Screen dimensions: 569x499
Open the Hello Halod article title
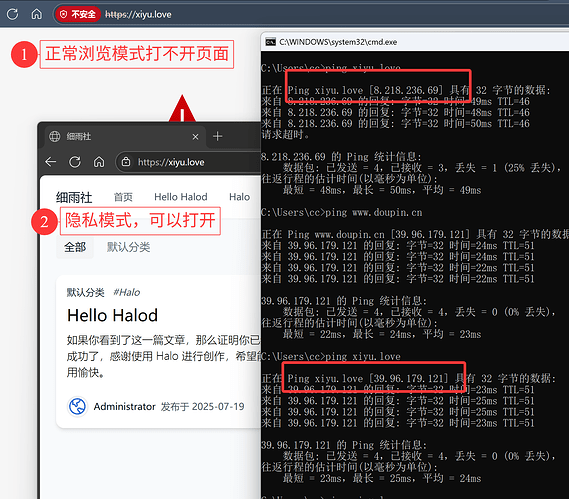tap(112, 315)
